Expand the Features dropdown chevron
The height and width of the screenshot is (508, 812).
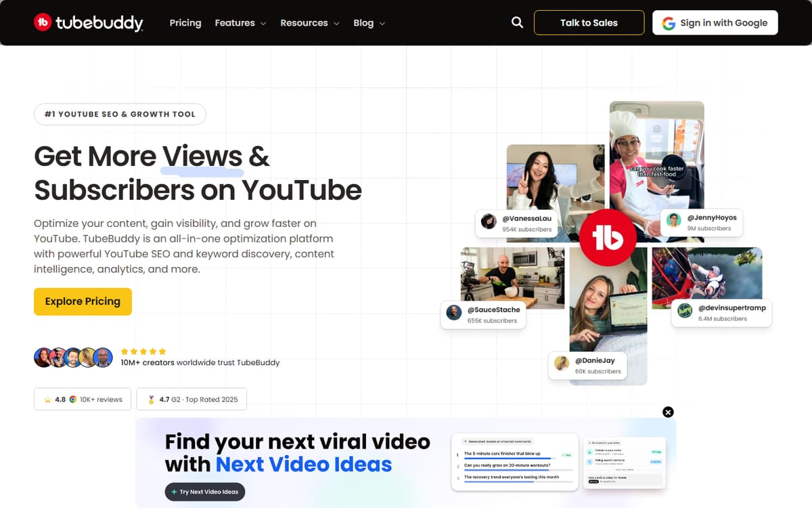click(263, 23)
